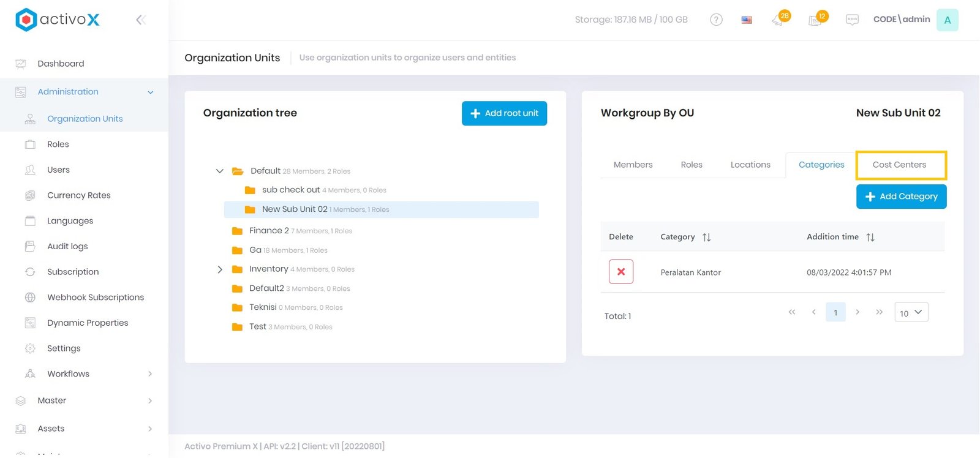980x458 pixels.
Task: Delete the Peralatan Kantor category row
Action: [620, 272]
